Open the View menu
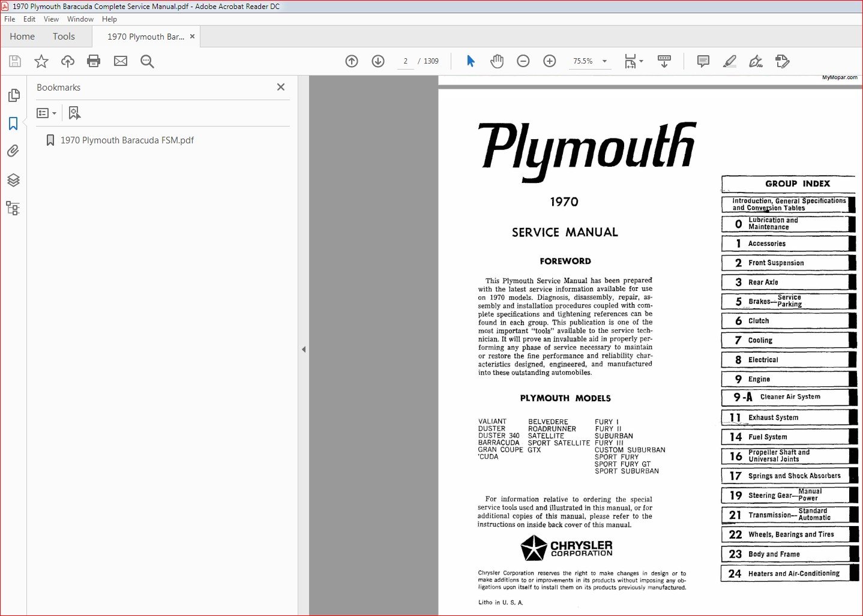The height and width of the screenshot is (616, 863). (52, 19)
